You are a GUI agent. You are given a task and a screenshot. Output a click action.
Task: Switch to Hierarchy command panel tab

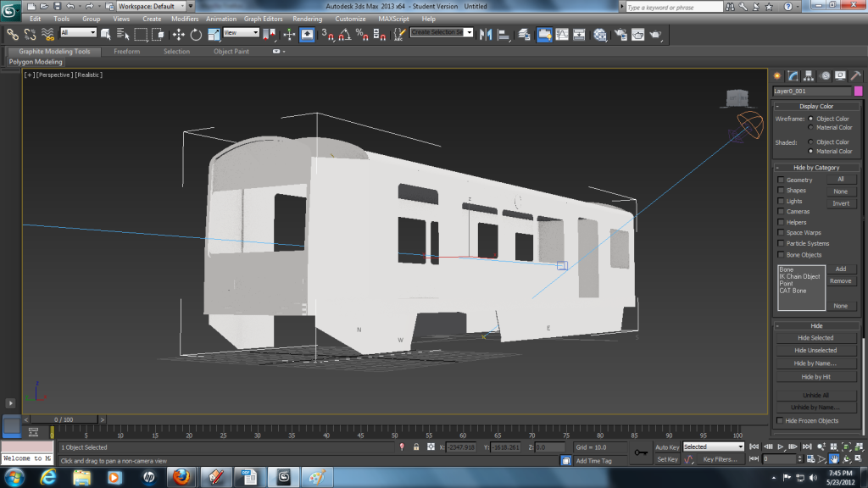(x=809, y=75)
